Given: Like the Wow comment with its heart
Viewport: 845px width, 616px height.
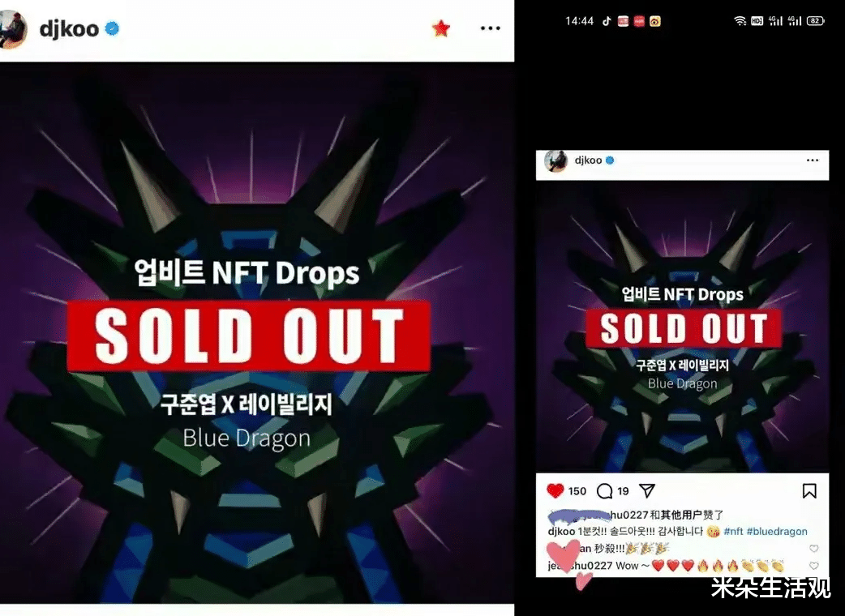Looking at the screenshot, I should pyautogui.click(x=813, y=566).
